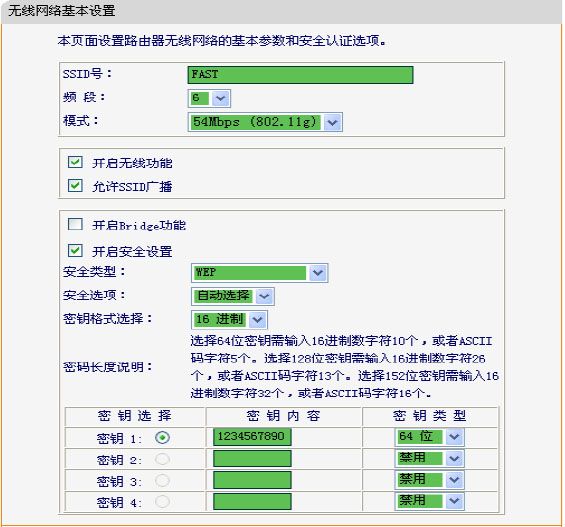Open the 密钥 3 type dropdown showing 禁用
This screenshot has width=565, height=527.
point(430,480)
